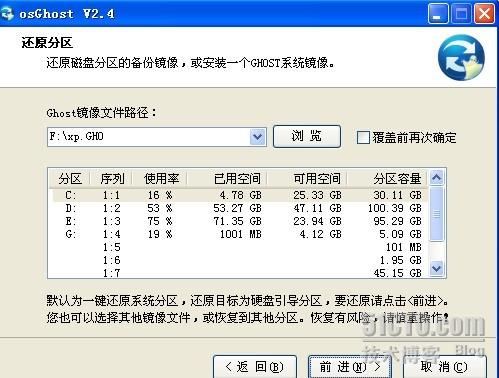Viewport: 499px width, 378px height.
Task: Click the 101 MB capacity cell
Action: 403,247
